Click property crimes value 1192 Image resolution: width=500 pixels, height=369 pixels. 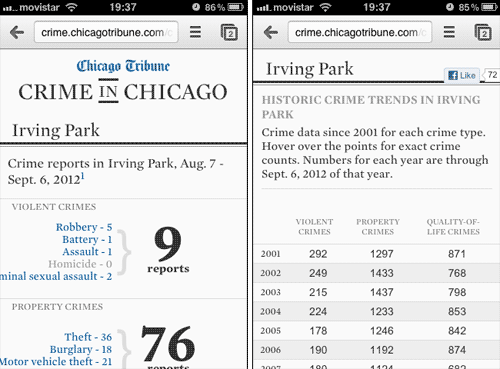tap(382, 350)
